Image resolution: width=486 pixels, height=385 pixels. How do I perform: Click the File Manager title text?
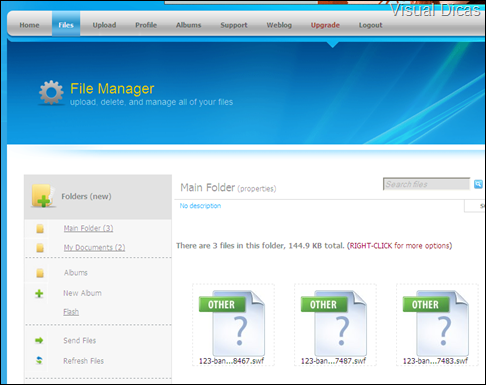pyautogui.click(x=112, y=89)
